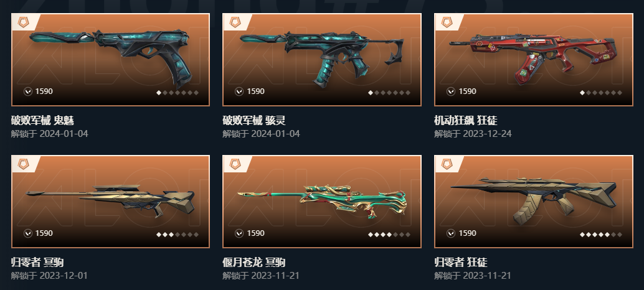The width and height of the screenshot is (644, 290).
Task: Open the red 机动狂飙 狂徒 rifle skin image
Action: click(533, 58)
